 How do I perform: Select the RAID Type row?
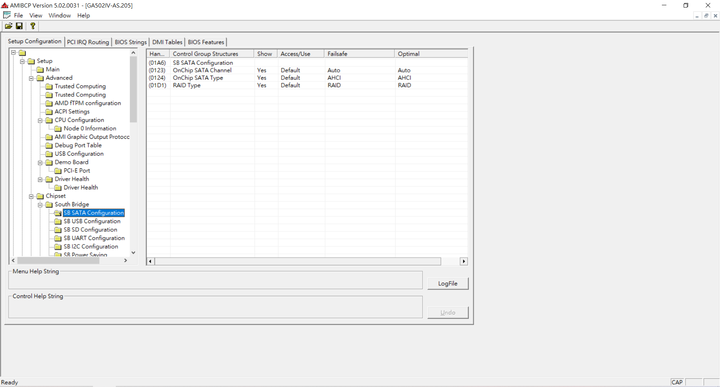click(x=307, y=85)
